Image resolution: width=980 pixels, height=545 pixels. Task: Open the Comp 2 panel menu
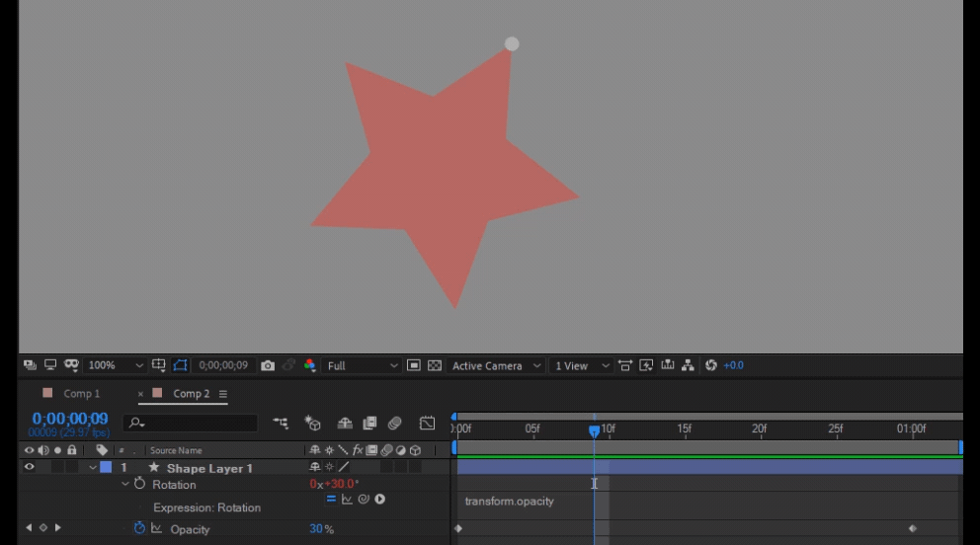pos(222,394)
